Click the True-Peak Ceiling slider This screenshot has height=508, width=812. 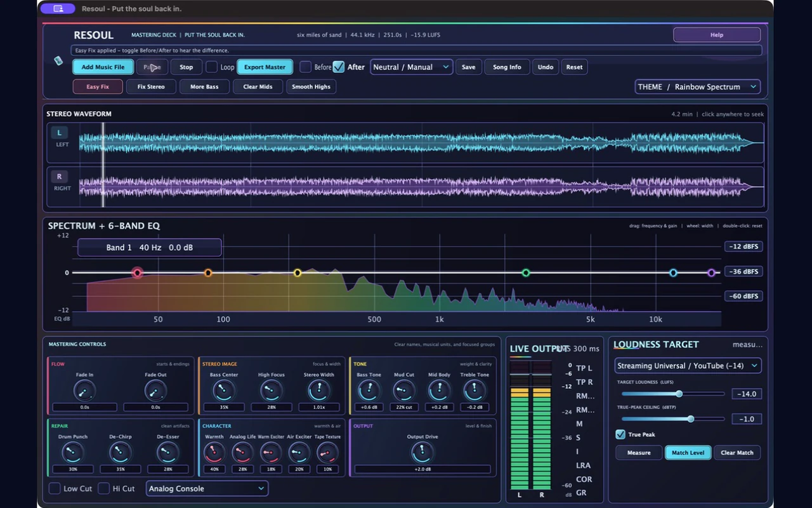point(673,419)
